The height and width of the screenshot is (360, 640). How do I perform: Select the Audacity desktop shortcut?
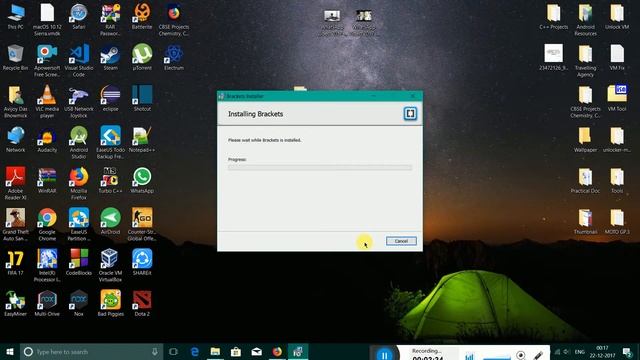click(47, 140)
